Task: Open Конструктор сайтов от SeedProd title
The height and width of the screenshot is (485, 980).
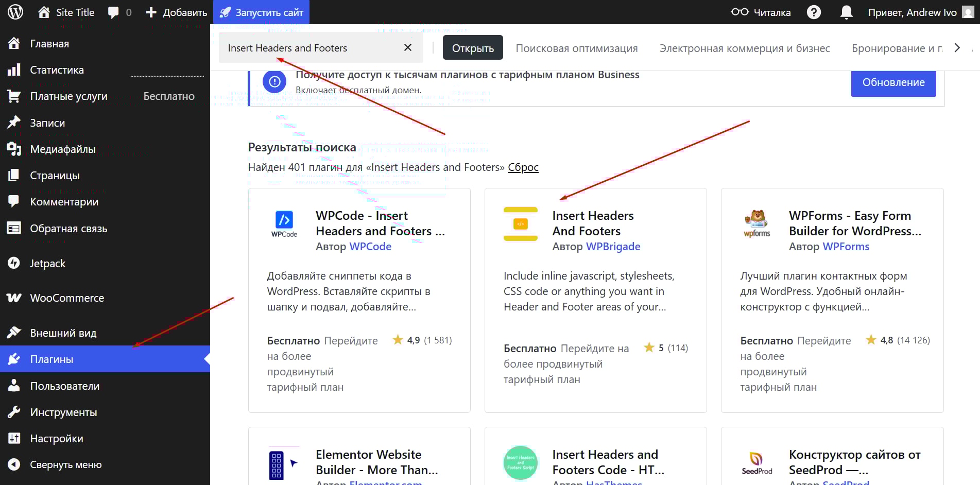Action: pyautogui.click(x=855, y=462)
